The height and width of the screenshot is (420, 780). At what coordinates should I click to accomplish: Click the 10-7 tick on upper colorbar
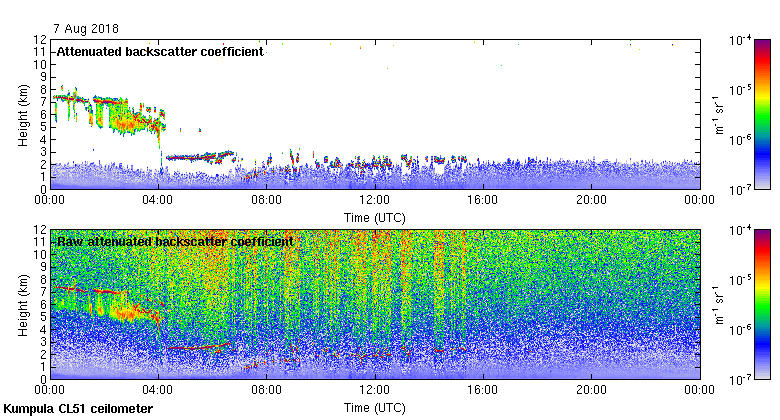click(x=740, y=190)
